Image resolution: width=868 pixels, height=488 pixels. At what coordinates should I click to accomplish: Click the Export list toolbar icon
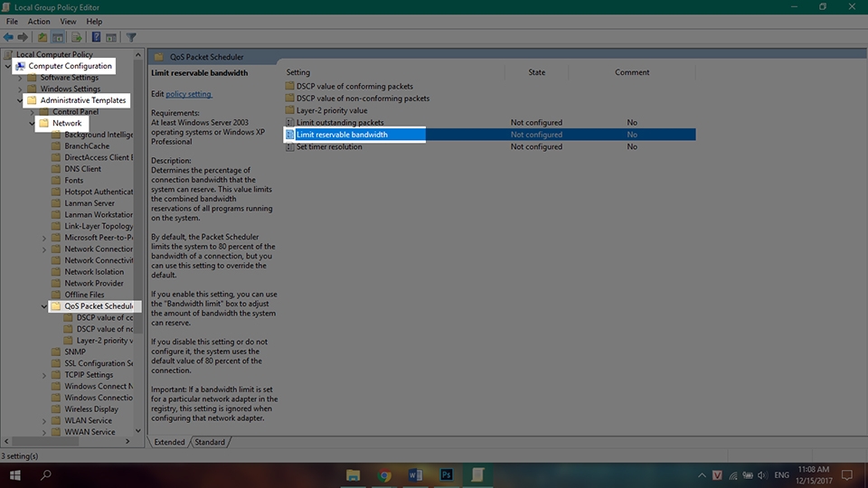[x=76, y=37]
